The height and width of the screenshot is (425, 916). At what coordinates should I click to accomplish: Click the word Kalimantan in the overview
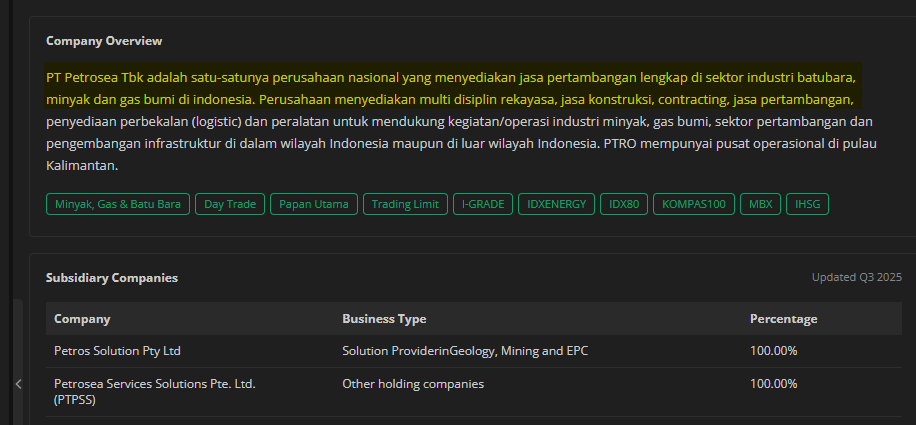click(x=82, y=166)
